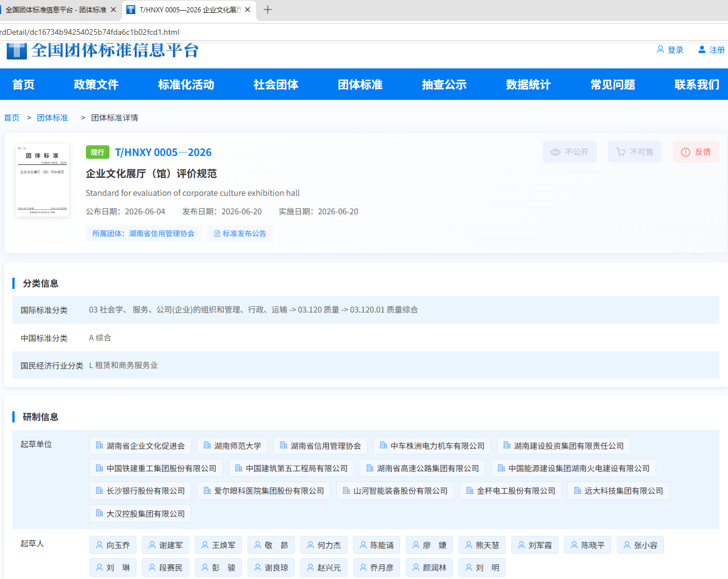Image resolution: width=728 pixels, height=579 pixels.
Task: Open the 首页 navigation menu item
Action: 24,85
